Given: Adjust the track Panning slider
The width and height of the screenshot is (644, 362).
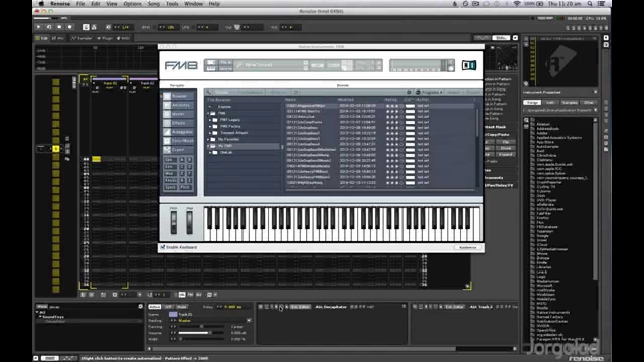Looking at the screenshot, I should 201,326.
